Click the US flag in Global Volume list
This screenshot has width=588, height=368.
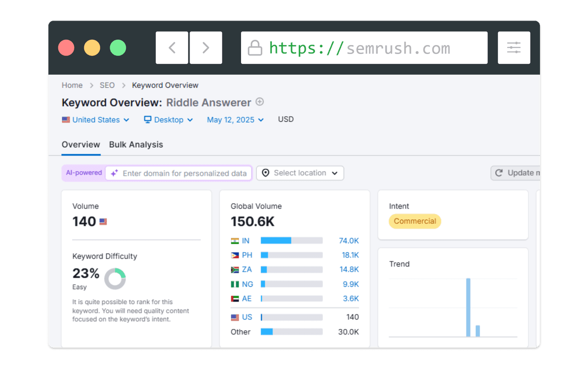[x=235, y=317]
